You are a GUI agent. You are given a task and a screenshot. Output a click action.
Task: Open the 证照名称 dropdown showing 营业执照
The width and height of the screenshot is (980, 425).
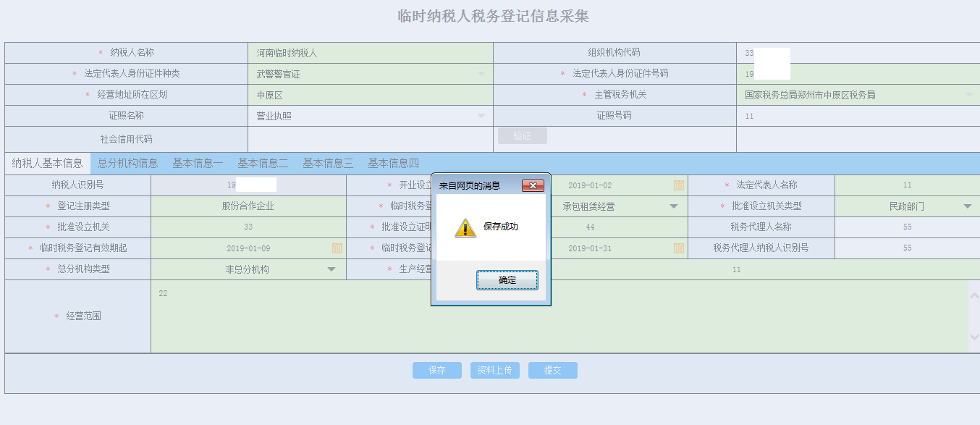tap(481, 116)
